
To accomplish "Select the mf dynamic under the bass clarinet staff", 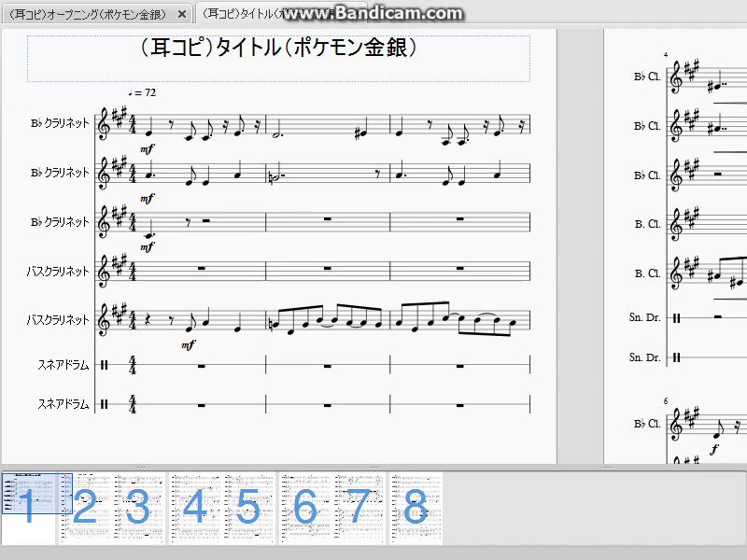I will coord(189,345).
